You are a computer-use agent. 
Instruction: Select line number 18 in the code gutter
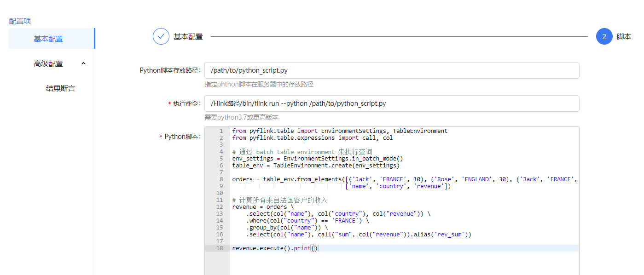click(220, 248)
